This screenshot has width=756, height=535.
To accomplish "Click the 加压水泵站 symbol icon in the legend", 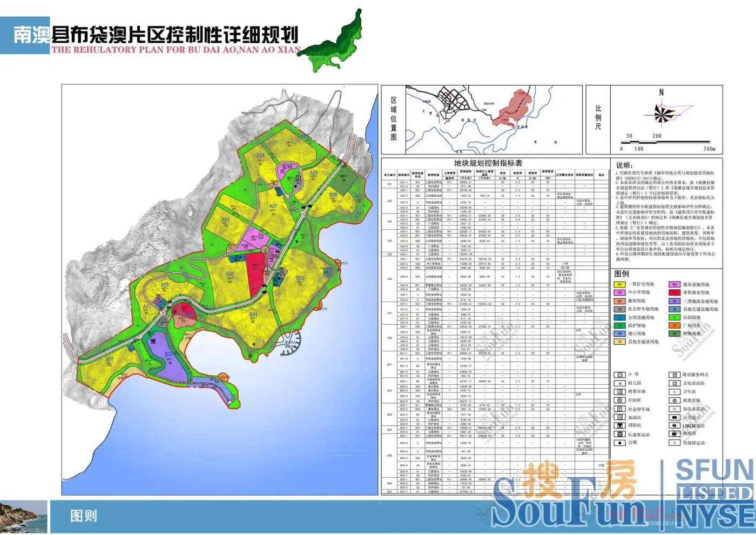I will tap(674, 409).
